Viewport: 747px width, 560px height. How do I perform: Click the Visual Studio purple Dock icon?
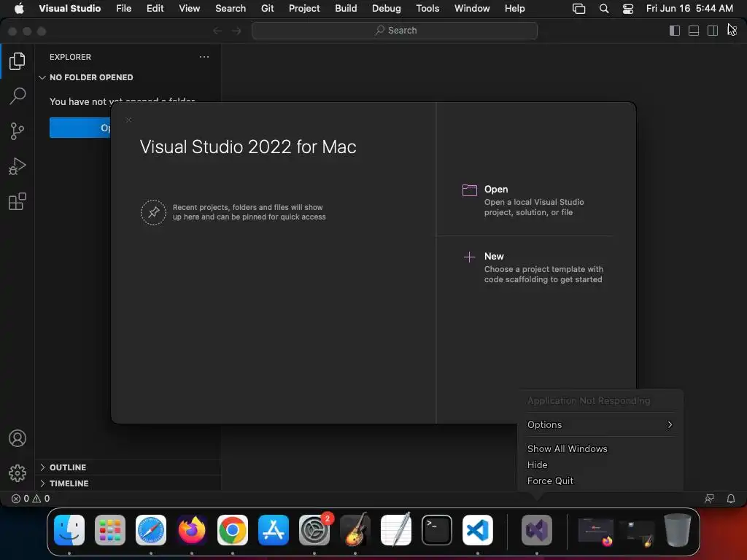point(537,530)
